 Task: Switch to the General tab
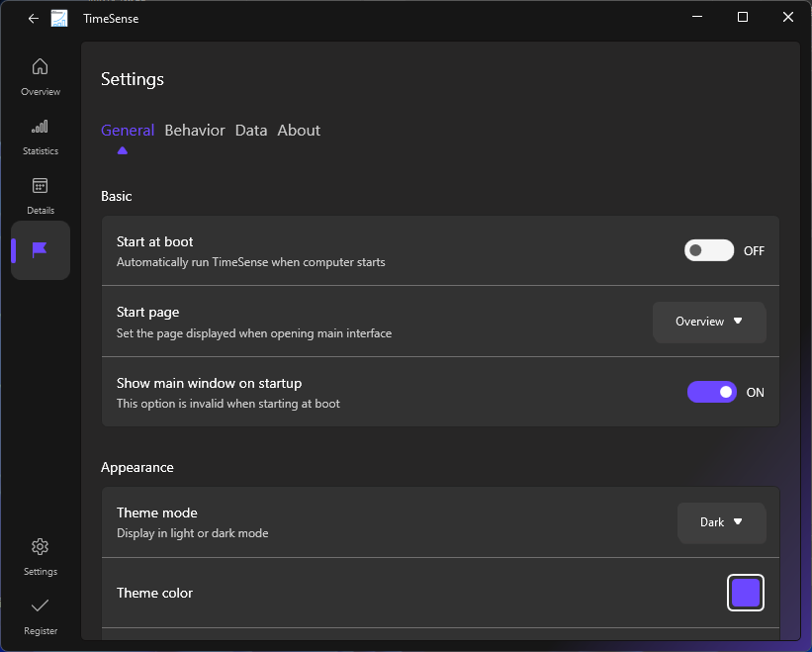click(x=128, y=130)
